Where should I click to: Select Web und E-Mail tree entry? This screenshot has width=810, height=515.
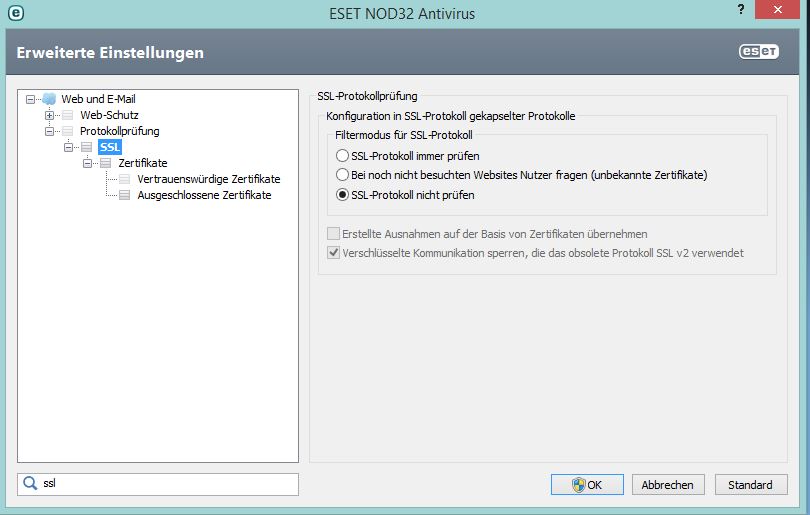pos(98,99)
